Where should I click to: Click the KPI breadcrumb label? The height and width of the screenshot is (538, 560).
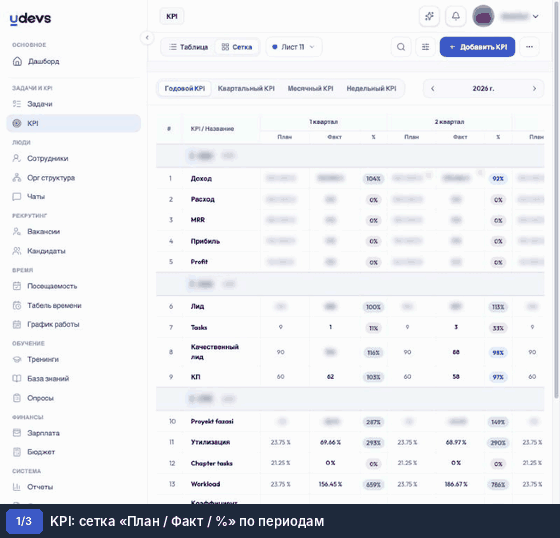[x=172, y=16]
